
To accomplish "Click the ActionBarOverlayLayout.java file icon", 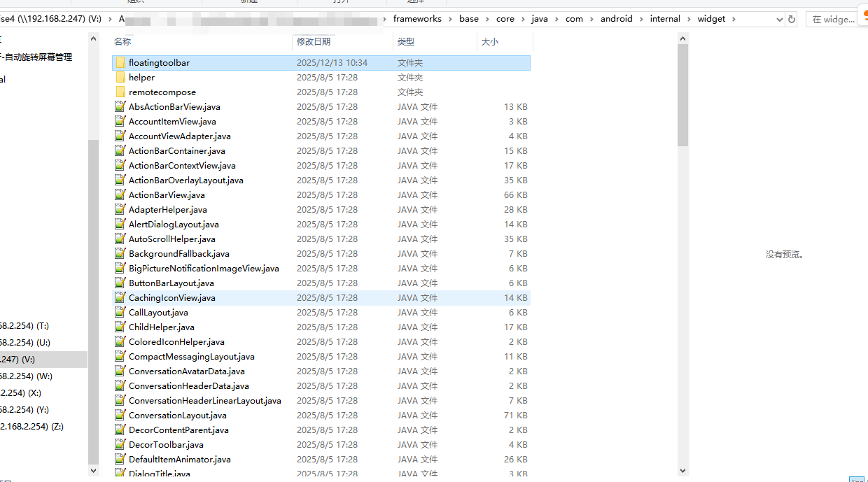I will tap(120, 180).
